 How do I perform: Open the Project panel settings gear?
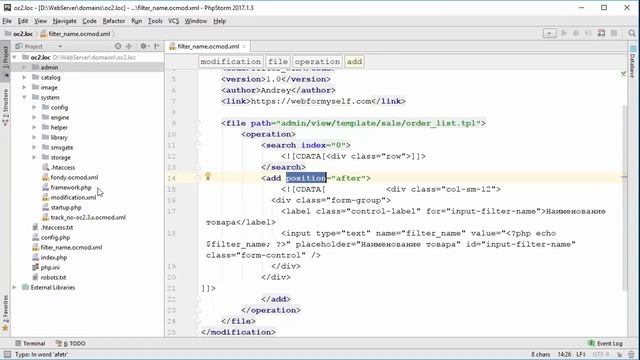[x=144, y=46]
